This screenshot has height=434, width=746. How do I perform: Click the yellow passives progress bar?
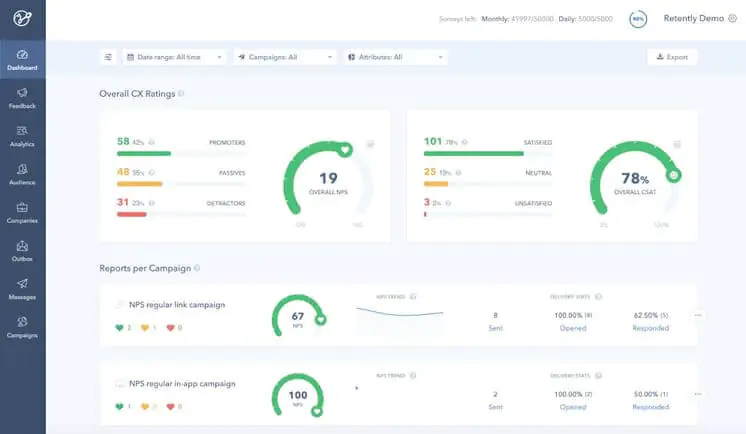pyautogui.click(x=139, y=184)
